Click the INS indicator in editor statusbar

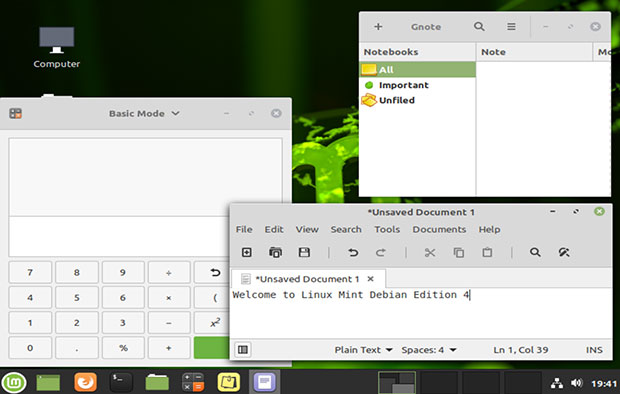(594, 350)
